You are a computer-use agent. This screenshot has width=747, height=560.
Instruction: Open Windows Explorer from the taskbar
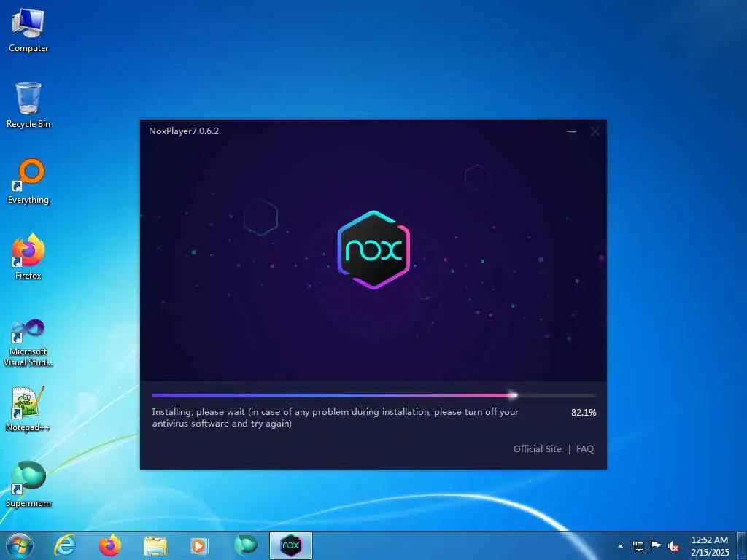point(155,546)
